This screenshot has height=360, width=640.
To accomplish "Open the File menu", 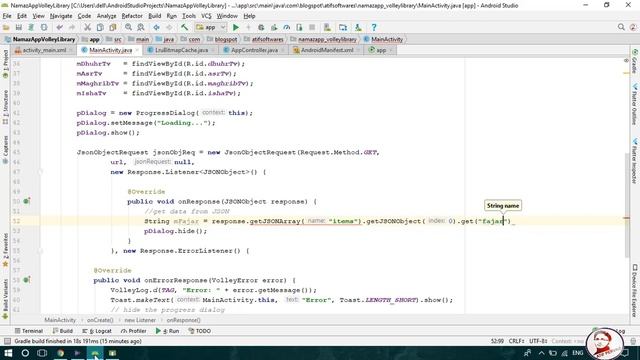I will tap(7, 16).
